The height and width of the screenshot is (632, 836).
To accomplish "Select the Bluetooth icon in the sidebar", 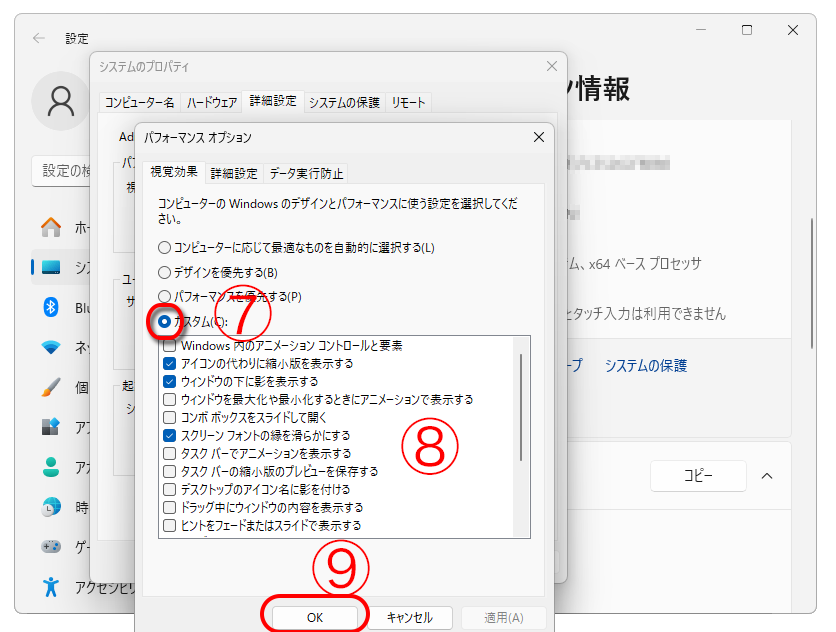I will (50, 307).
